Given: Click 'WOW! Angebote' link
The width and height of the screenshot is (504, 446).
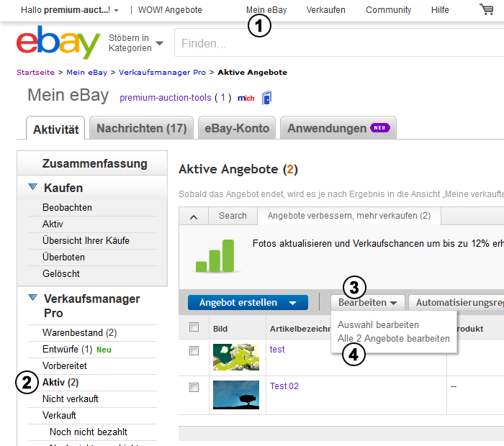Looking at the screenshot, I should (x=170, y=10).
